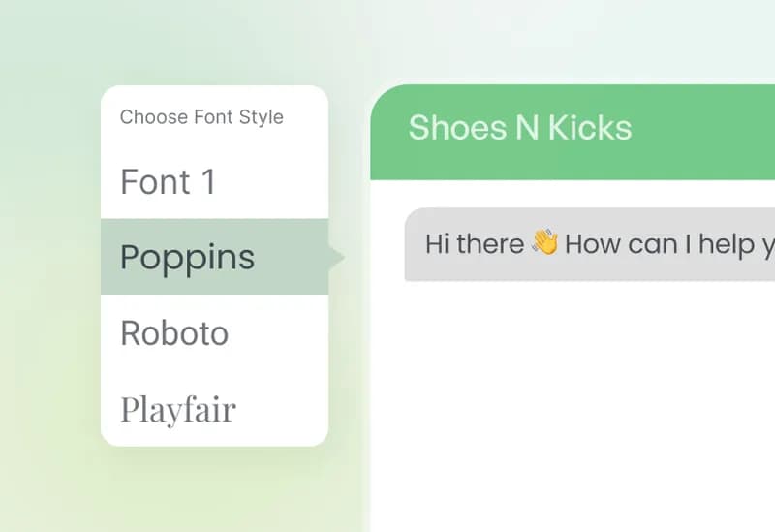Click the green chat header bar
775x532 pixels.
tap(573, 132)
